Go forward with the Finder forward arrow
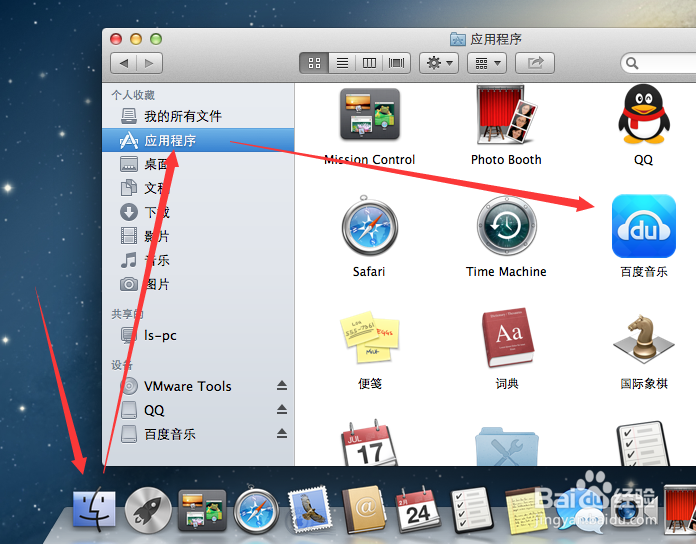 (x=149, y=63)
